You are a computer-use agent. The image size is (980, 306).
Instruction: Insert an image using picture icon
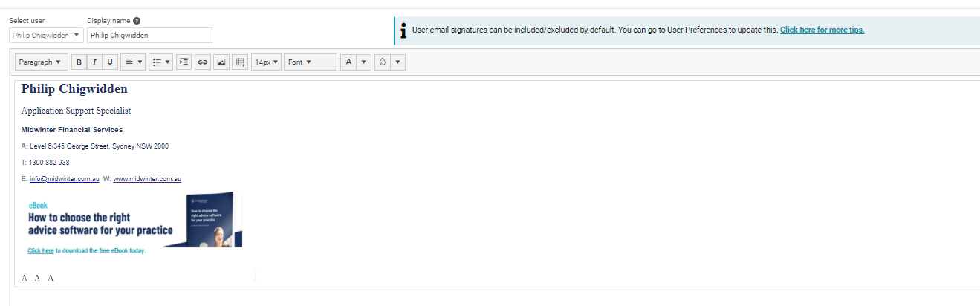(221, 62)
